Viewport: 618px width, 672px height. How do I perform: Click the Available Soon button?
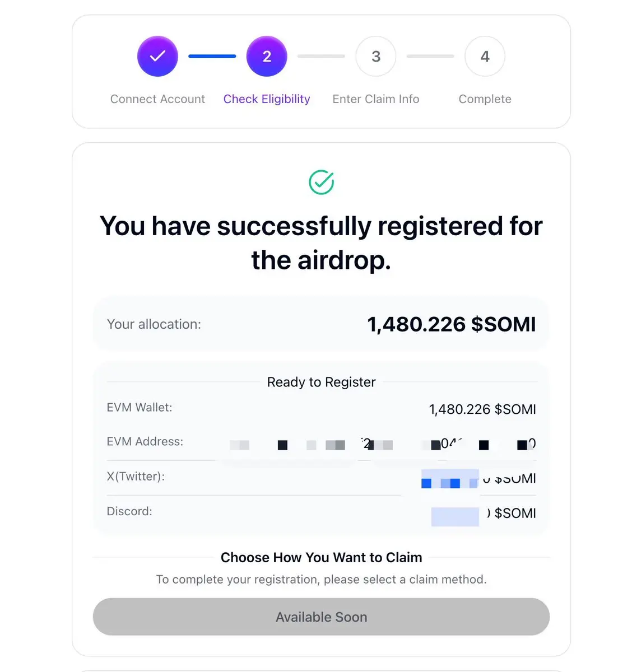(x=321, y=617)
